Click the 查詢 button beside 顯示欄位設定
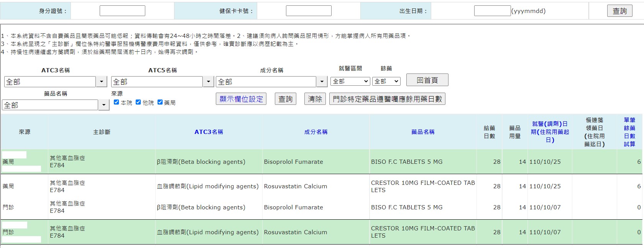The width and height of the screenshot is (644, 248). point(285,99)
